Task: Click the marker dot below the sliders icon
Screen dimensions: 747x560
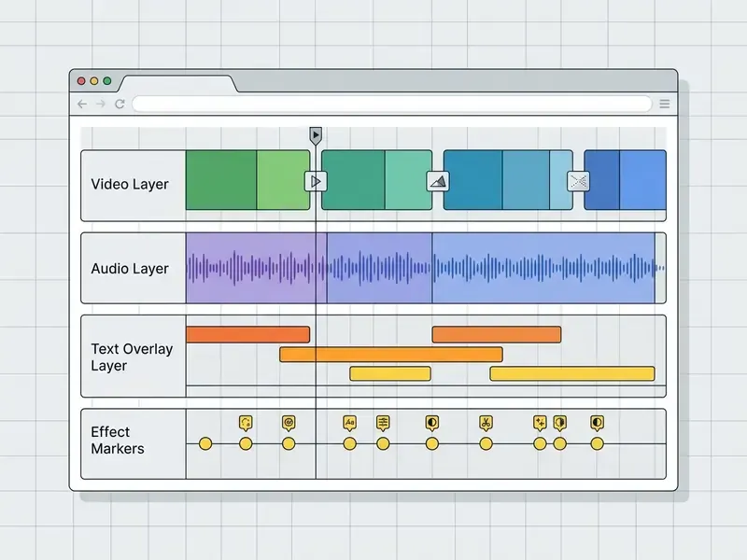Action: click(x=383, y=444)
